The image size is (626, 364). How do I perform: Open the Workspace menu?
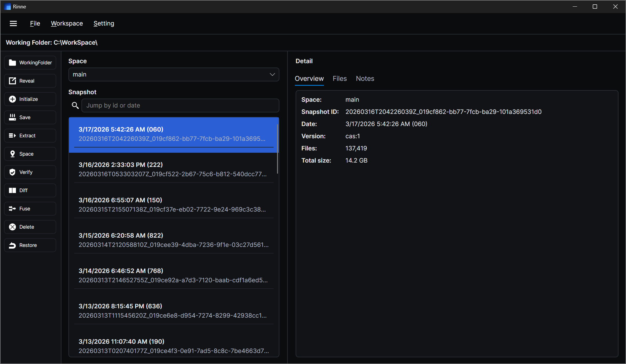67,23
